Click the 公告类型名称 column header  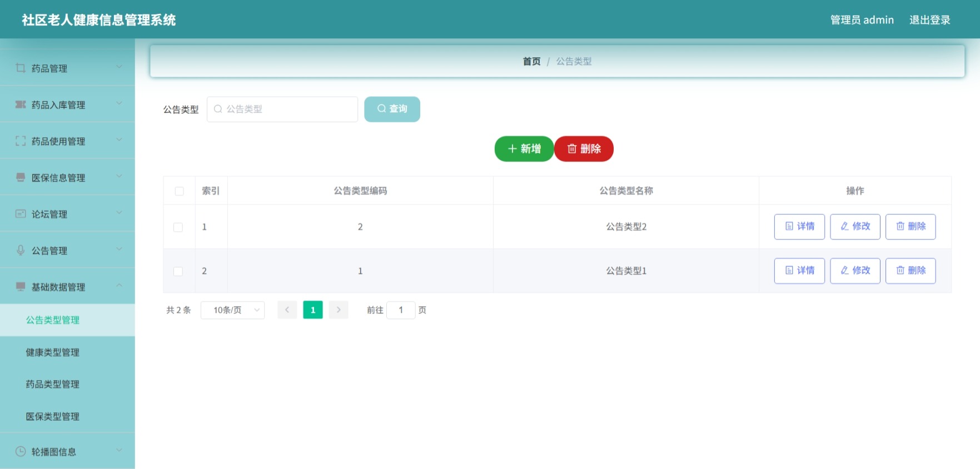(626, 191)
